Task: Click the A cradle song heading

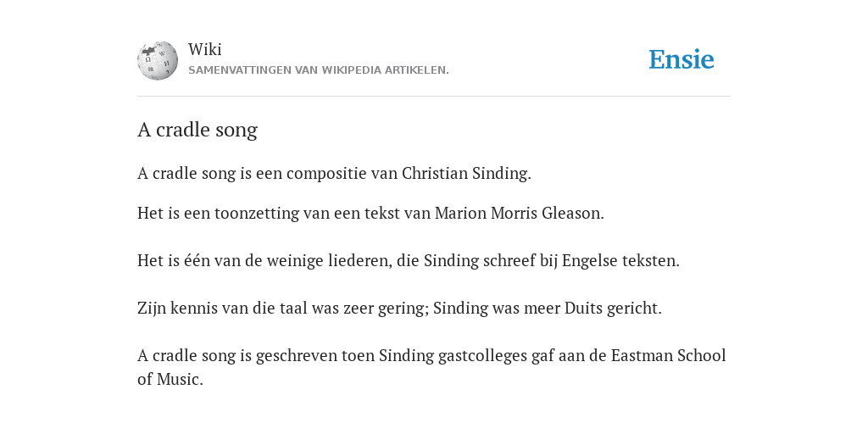Action: pyautogui.click(x=198, y=130)
